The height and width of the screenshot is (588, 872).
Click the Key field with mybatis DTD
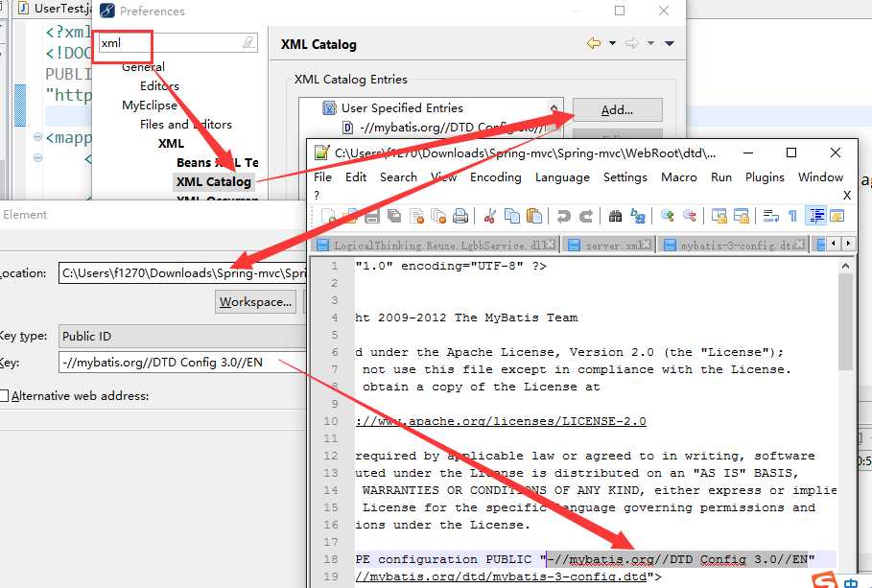coord(182,363)
